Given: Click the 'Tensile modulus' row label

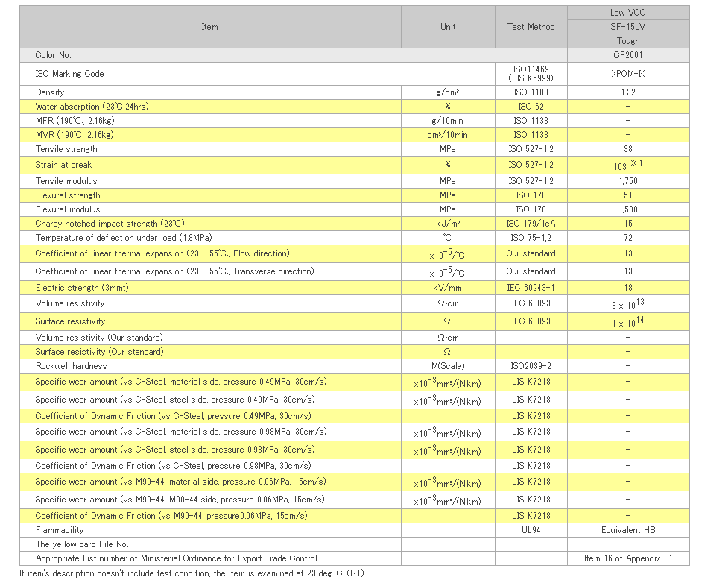Looking at the screenshot, I should [66, 181].
